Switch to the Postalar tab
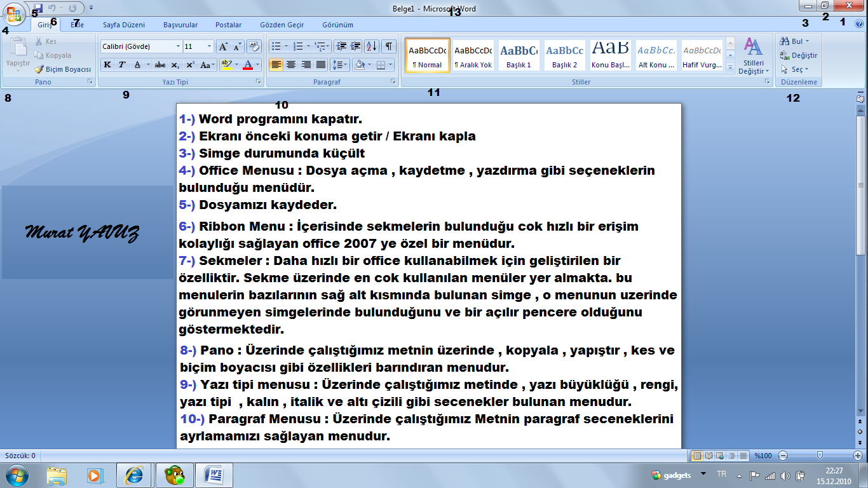This screenshot has height=488, width=868. pyautogui.click(x=229, y=25)
